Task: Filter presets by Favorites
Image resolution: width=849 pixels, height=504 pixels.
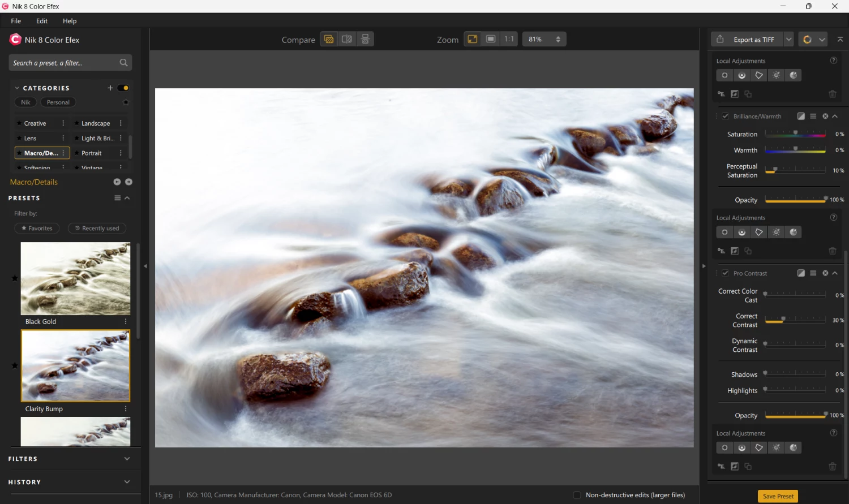Action: pyautogui.click(x=36, y=228)
